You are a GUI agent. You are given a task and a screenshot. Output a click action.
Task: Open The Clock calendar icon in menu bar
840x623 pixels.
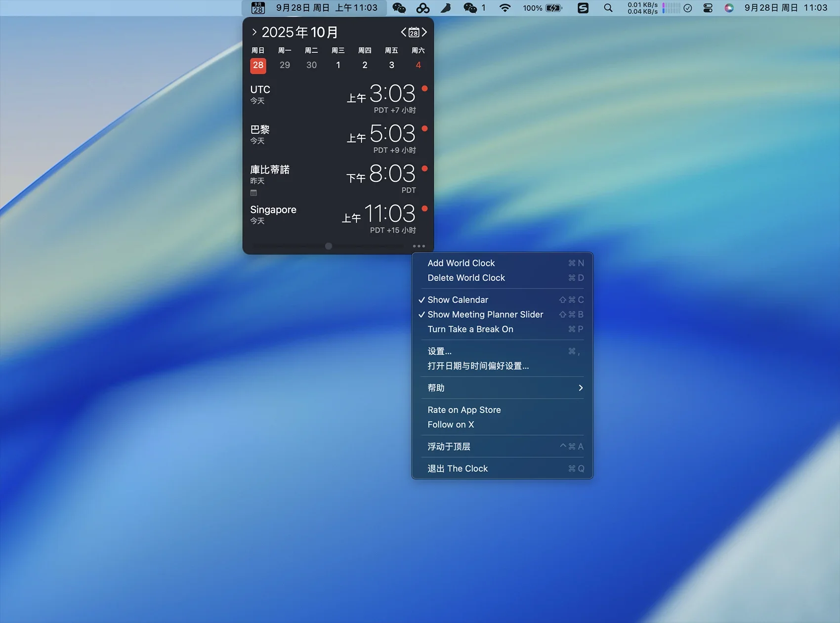tap(258, 8)
